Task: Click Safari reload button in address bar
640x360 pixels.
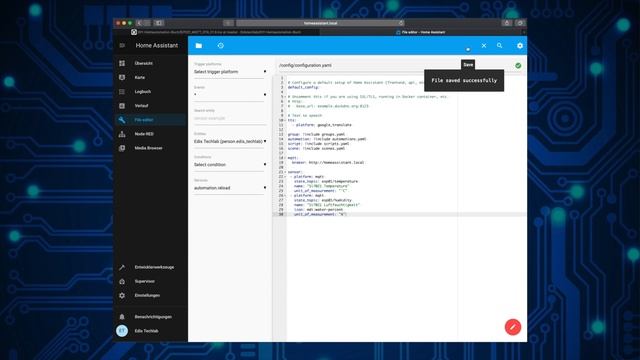Action: pyautogui.click(x=401, y=23)
